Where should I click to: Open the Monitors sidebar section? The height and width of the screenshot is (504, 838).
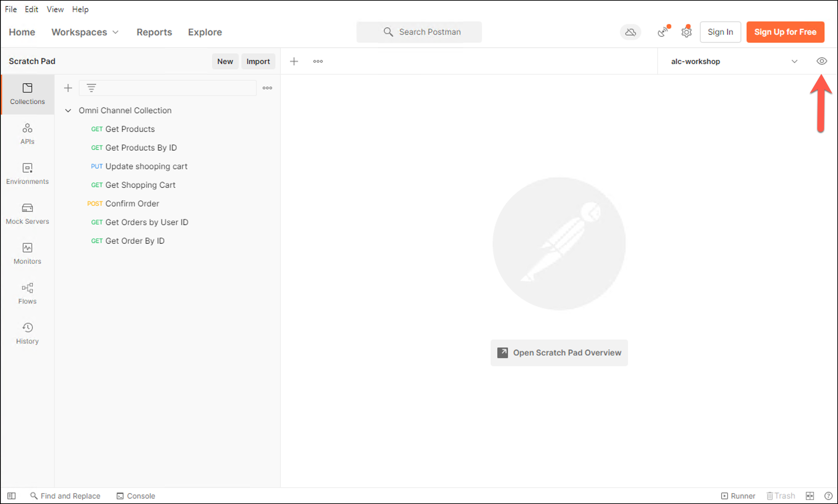click(x=27, y=253)
